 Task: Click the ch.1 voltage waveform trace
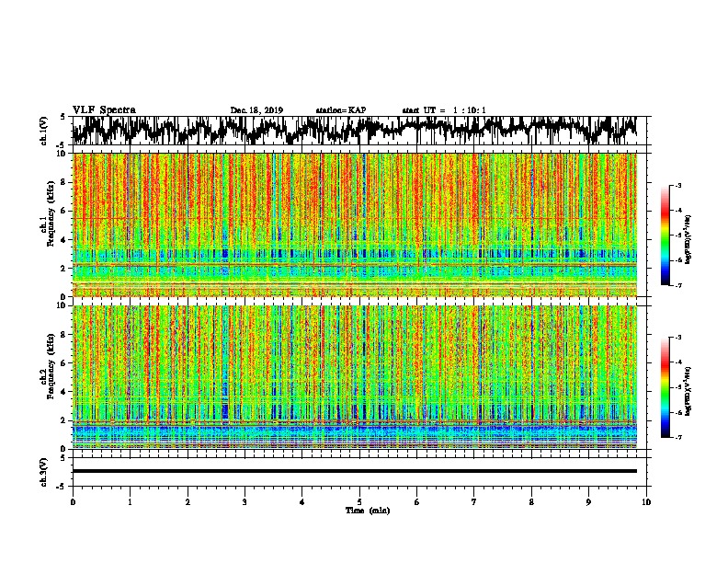coord(354,130)
